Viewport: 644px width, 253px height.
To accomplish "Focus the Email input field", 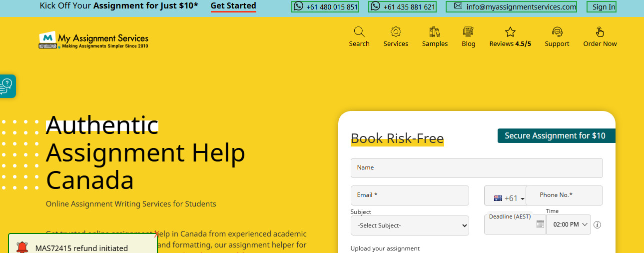I will [410, 195].
